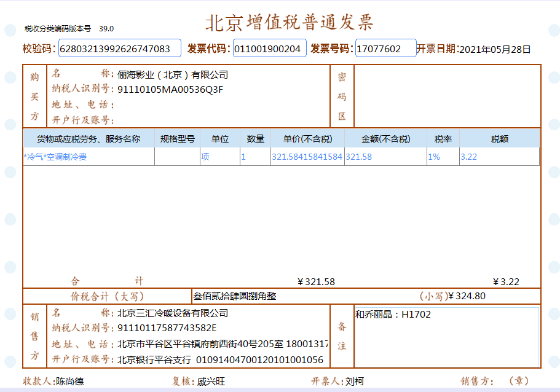Click the 发票号码 field showing 17077602
560x392 pixels.
[385, 48]
